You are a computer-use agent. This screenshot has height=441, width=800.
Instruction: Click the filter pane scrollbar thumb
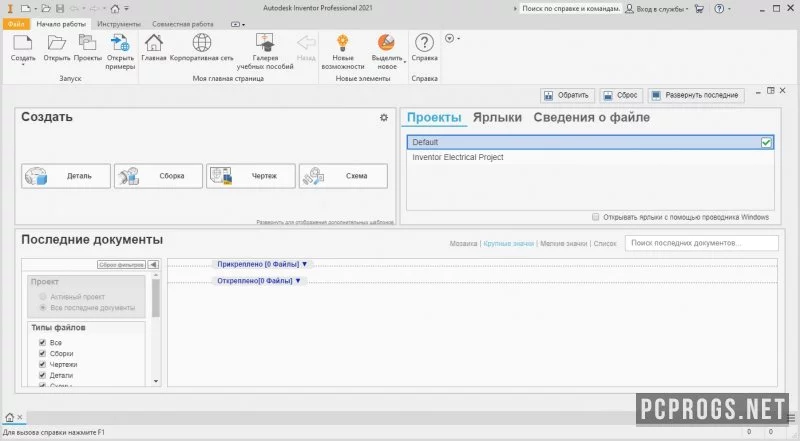[x=156, y=298]
